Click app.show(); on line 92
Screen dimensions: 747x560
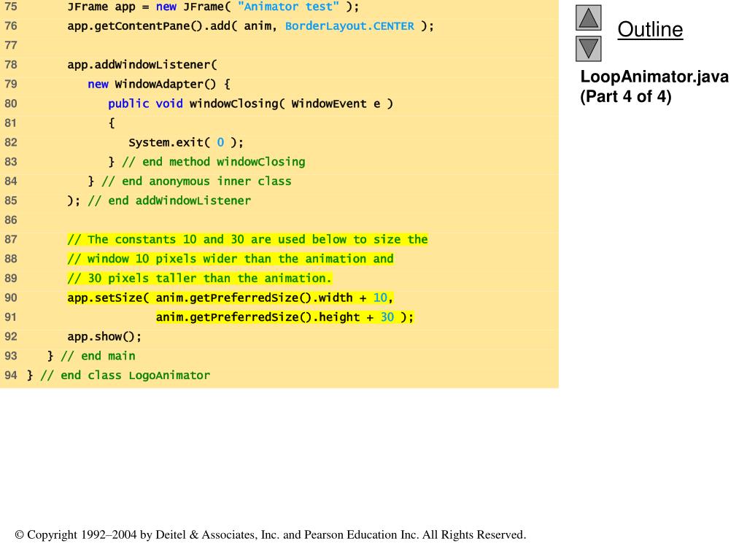click(x=104, y=337)
